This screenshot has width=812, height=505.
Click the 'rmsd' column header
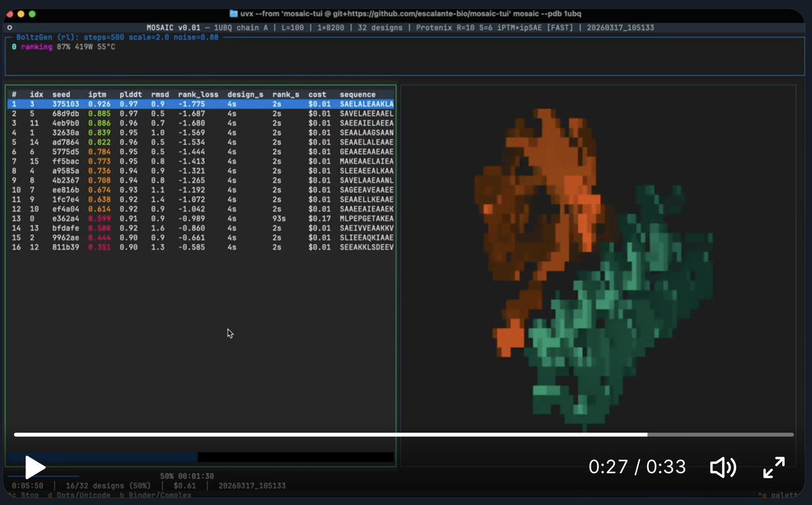click(160, 94)
